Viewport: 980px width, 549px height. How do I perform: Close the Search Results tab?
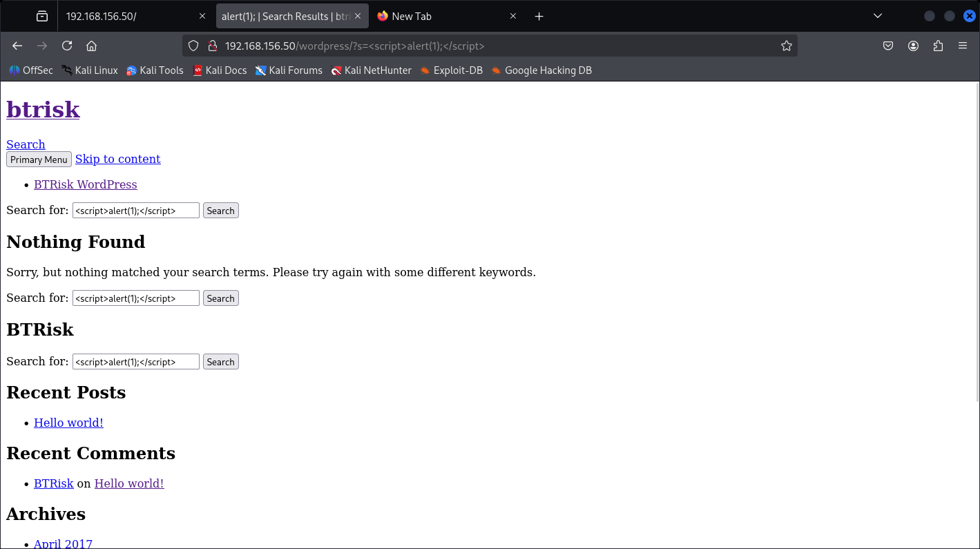point(358,16)
